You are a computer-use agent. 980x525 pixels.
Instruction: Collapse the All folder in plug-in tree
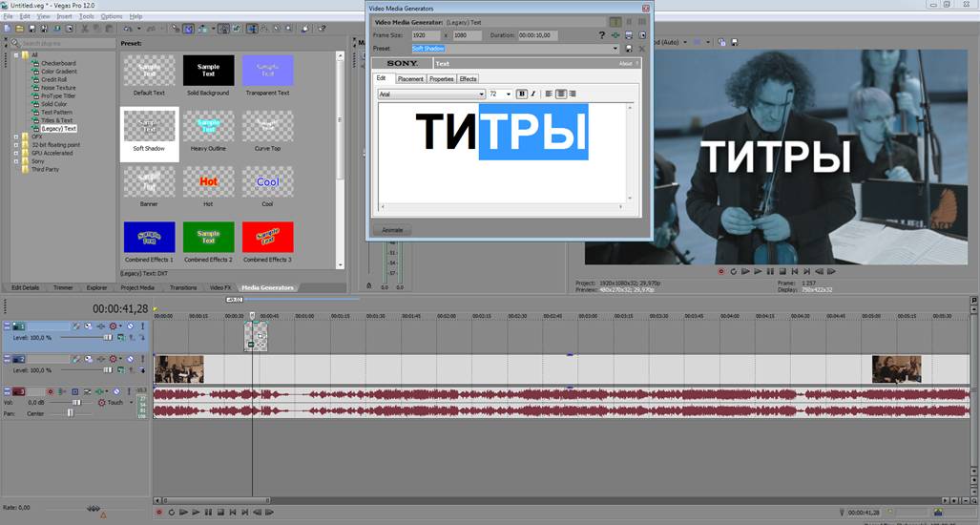point(16,55)
